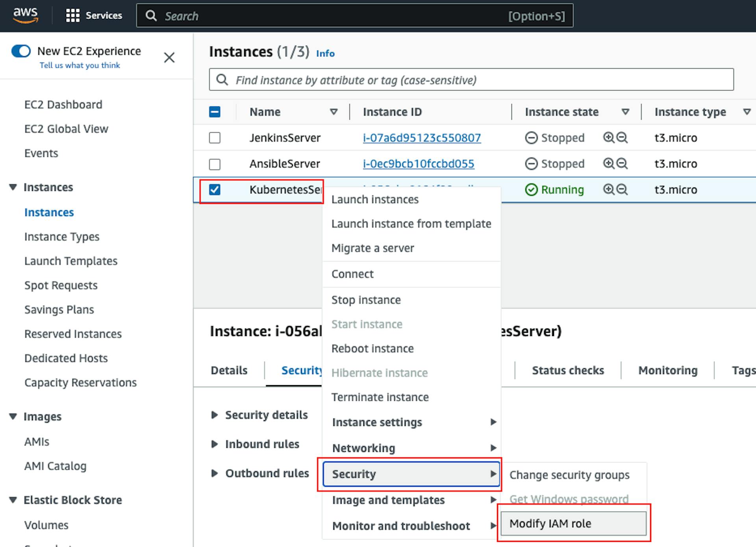Zoom out filter for KubernetesServer Running state
The height and width of the screenshot is (547, 756).
[622, 189]
